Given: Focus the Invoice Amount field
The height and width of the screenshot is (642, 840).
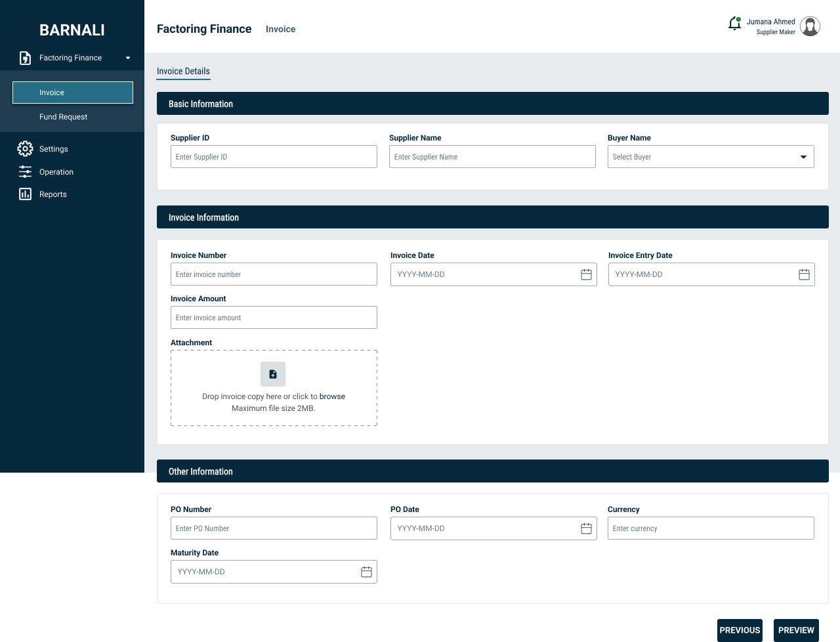Looking at the screenshot, I should click(x=274, y=318).
